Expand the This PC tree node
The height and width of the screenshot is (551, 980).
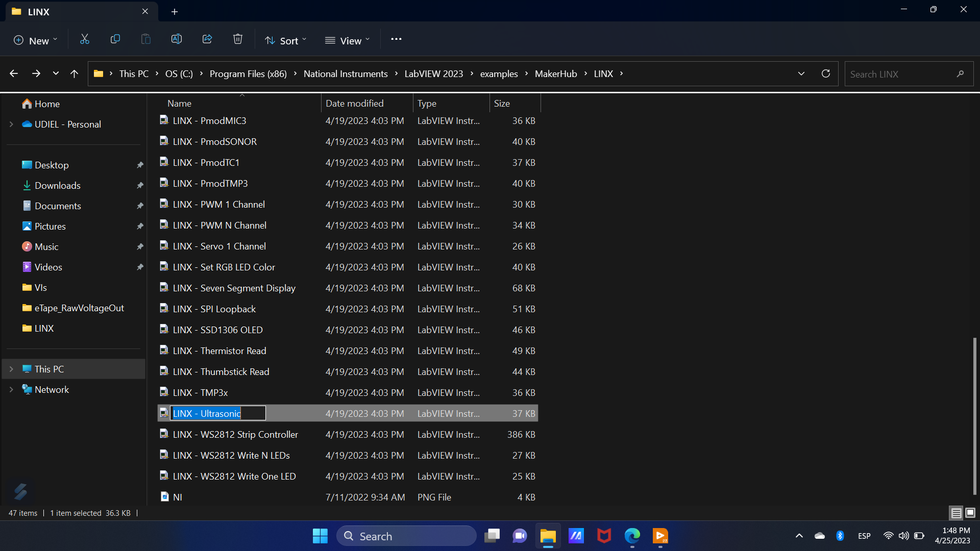(11, 369)
